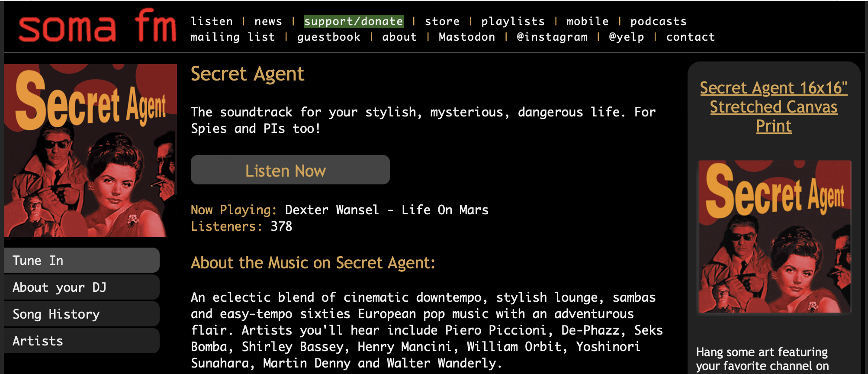Click the listeners count 378
Image resolution: width=868 pixels, height=374 pixels.
click(x=281, y=226)
